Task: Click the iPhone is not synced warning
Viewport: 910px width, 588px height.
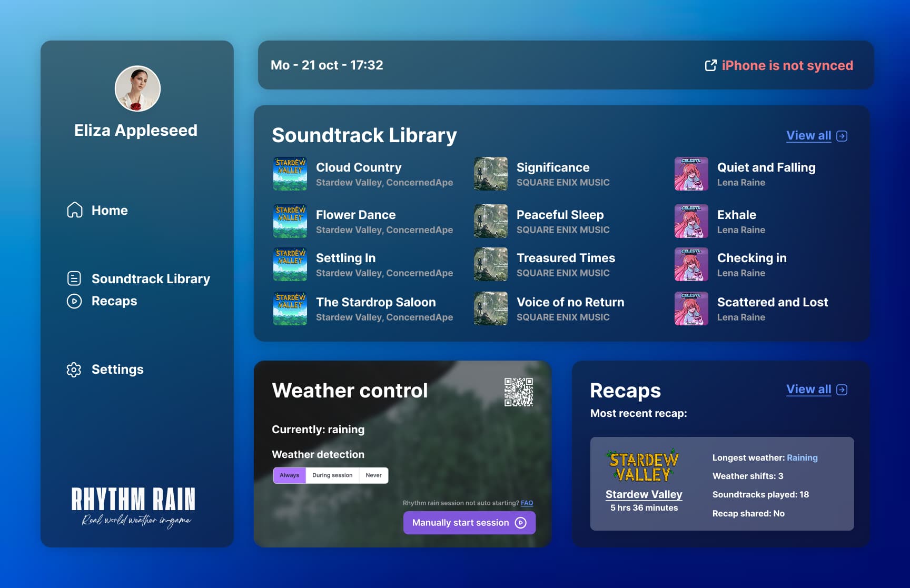Action: tap(787, 65)
